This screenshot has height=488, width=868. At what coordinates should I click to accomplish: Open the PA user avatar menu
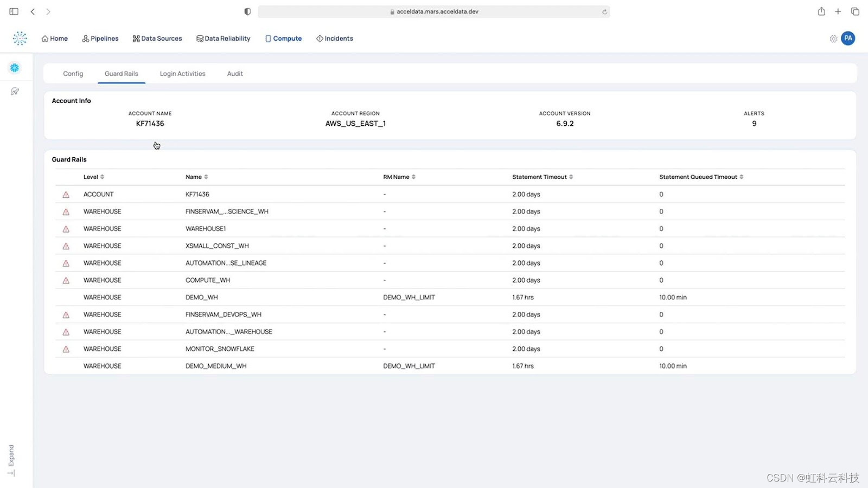tap(848, 38)
